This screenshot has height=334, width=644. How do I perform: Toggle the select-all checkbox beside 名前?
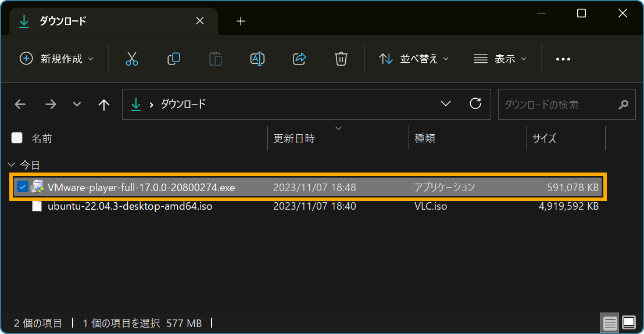click(x=17, y=138)
